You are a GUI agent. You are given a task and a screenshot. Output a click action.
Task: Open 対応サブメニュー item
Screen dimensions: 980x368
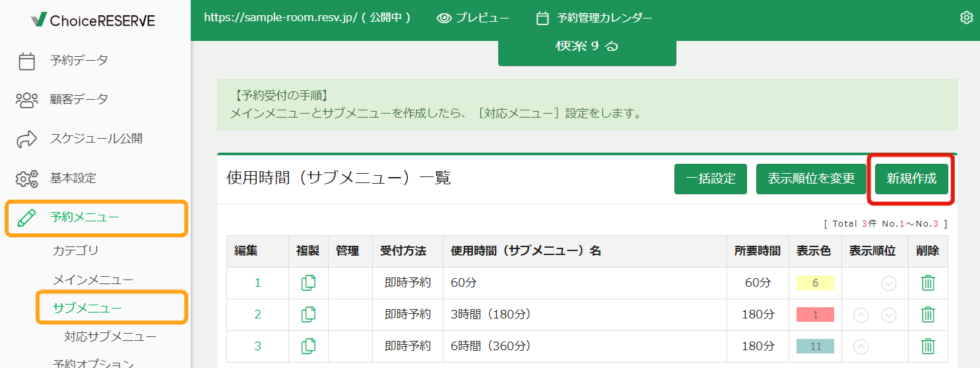pyautogui.click(x=110, y=337)
